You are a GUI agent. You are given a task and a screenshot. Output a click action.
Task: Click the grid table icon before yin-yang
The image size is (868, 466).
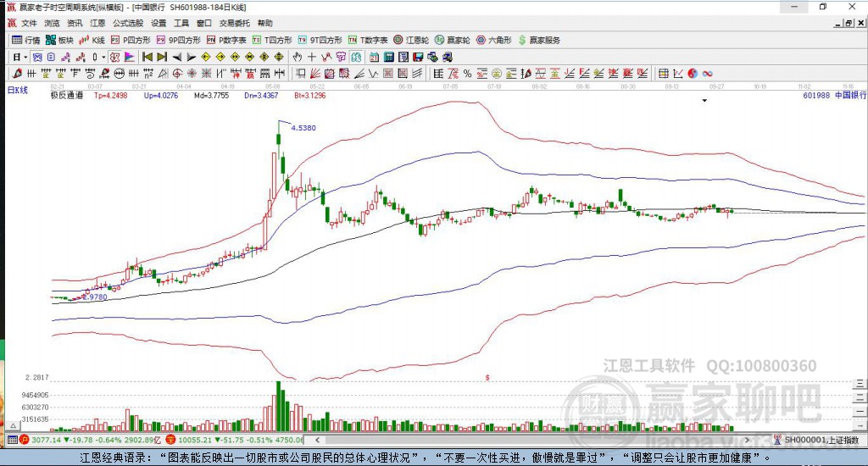[x=663, y=74]
